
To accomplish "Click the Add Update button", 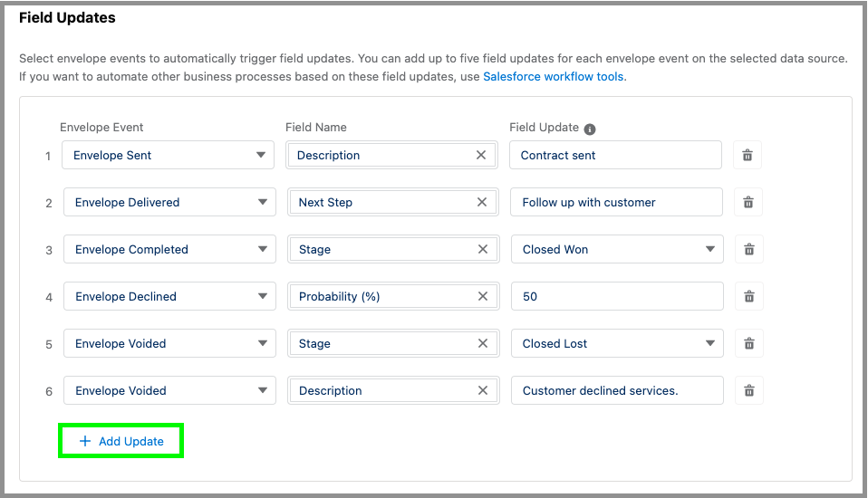I will [x=121, y=441].
